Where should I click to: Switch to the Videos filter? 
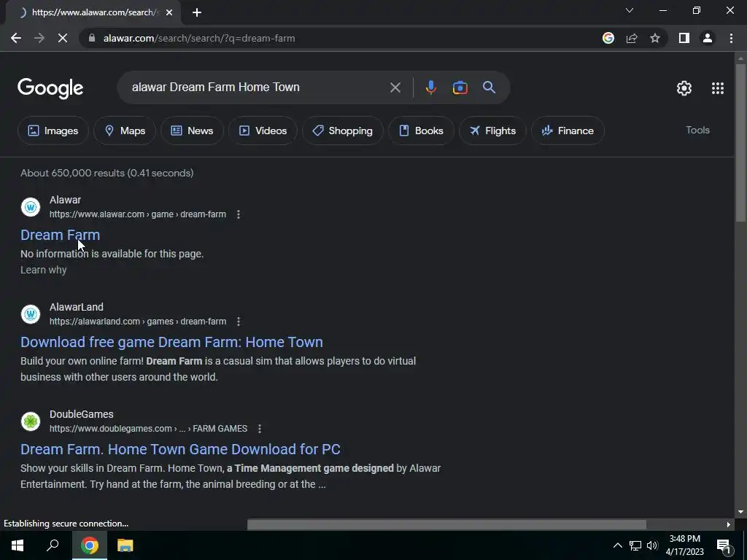pyautogui.click(x=263, y=131)
